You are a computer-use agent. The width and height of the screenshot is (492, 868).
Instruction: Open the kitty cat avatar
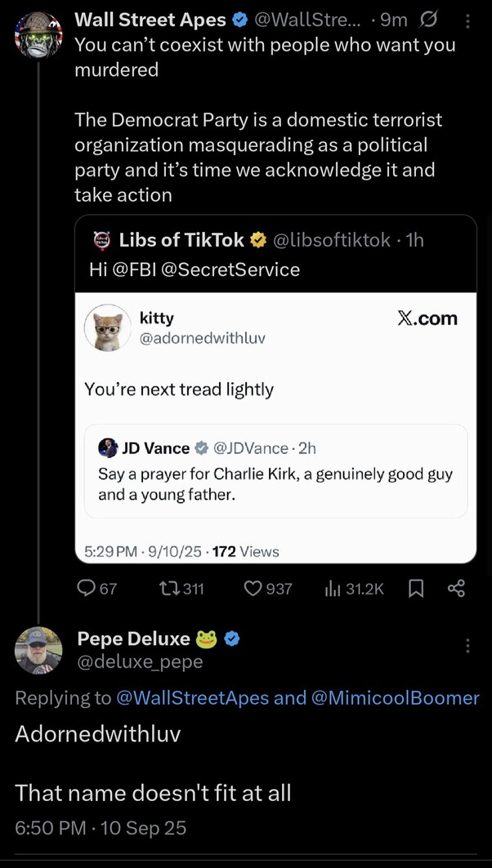click(x=108, y=327)
